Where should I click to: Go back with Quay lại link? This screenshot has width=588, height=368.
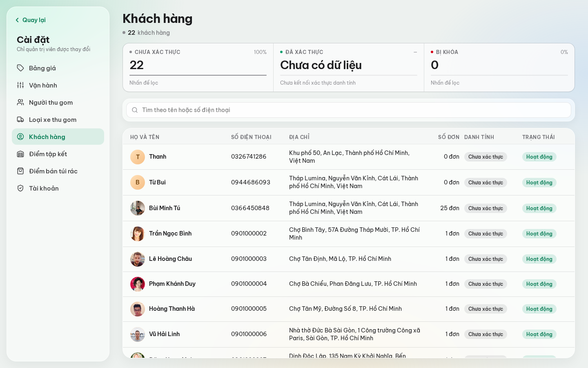pyautogui.click(x=30, y=20)
